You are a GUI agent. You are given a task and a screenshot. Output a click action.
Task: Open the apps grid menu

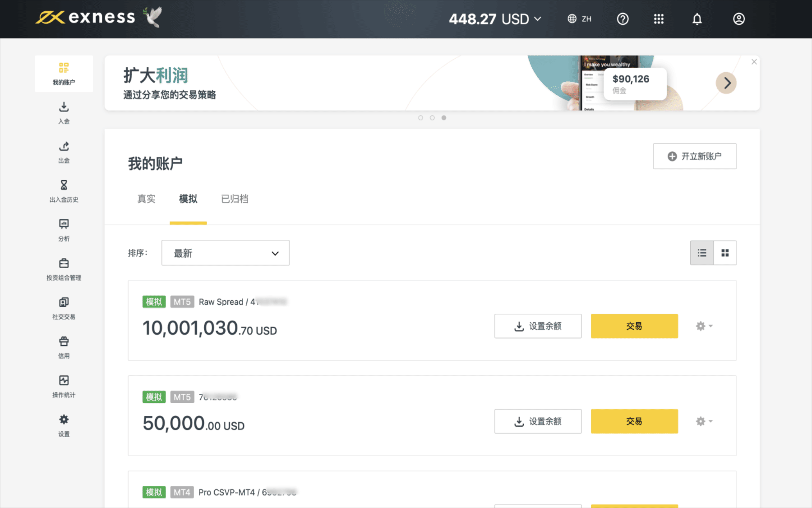pyautogui.click(x=659, y=19)
